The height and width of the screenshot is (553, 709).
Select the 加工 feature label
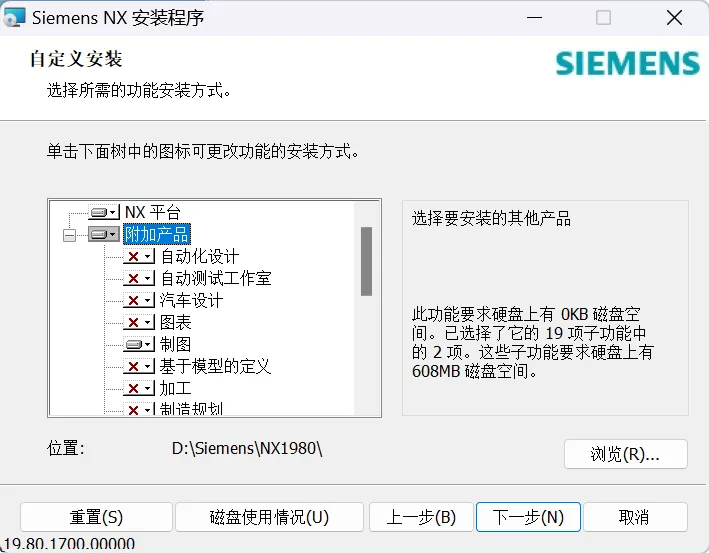coord(175,388)
